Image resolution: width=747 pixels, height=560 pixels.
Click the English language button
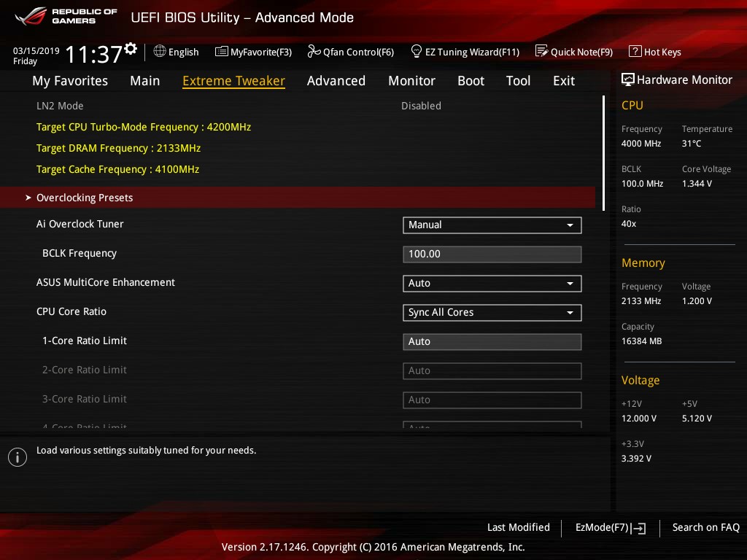(177, 52)
